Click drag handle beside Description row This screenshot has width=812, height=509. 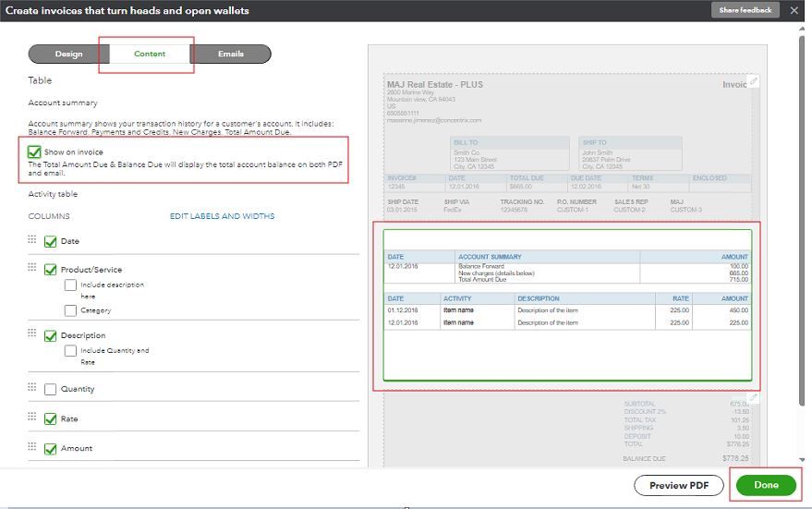coord(32,333)
